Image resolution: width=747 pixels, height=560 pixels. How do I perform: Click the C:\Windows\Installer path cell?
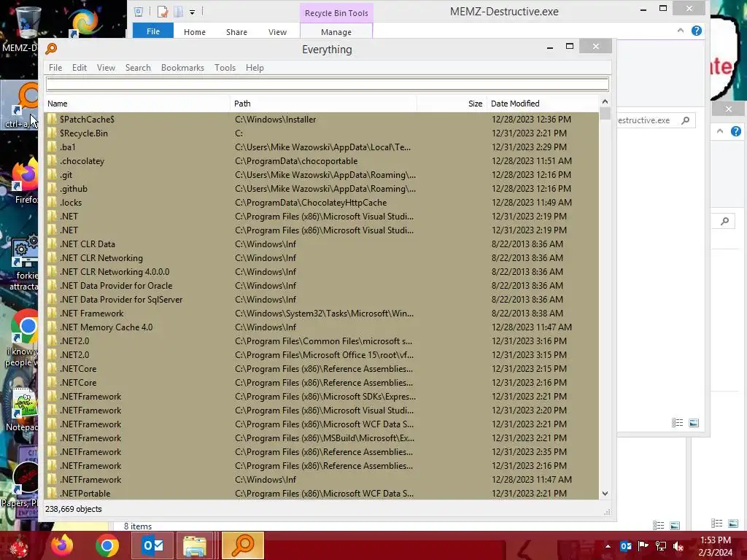click(x=275, y=119)
